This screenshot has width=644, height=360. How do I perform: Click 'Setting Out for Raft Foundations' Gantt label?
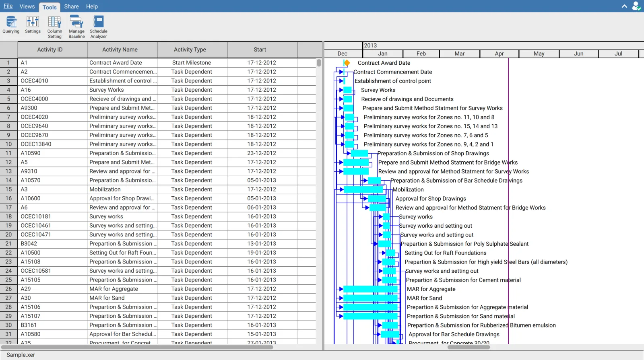[x=446, y=253]
